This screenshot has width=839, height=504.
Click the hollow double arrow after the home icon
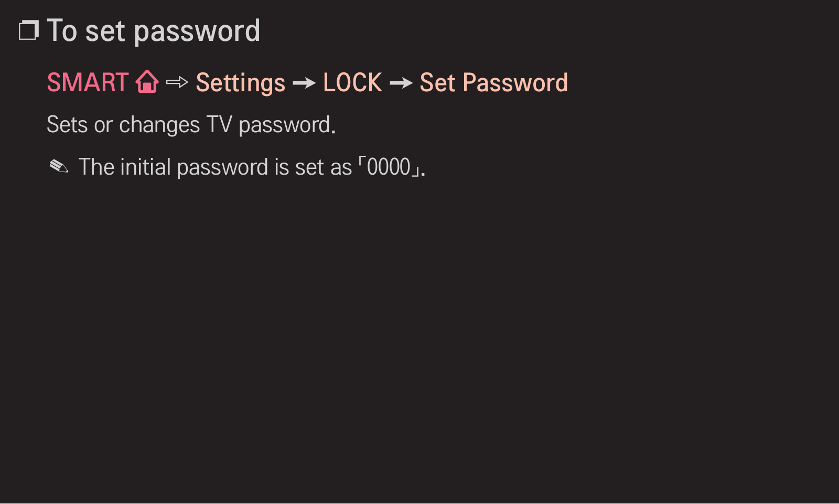click(177, 82)
